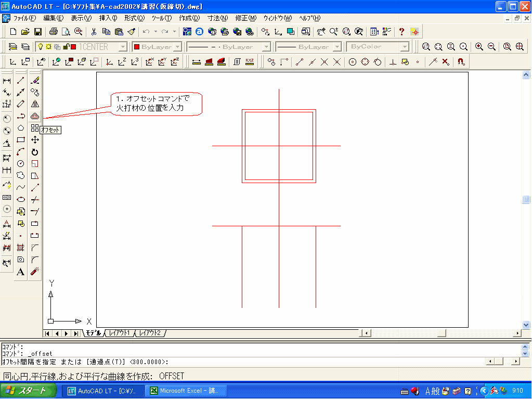Pick the Copy Object tool

(35, 92)
